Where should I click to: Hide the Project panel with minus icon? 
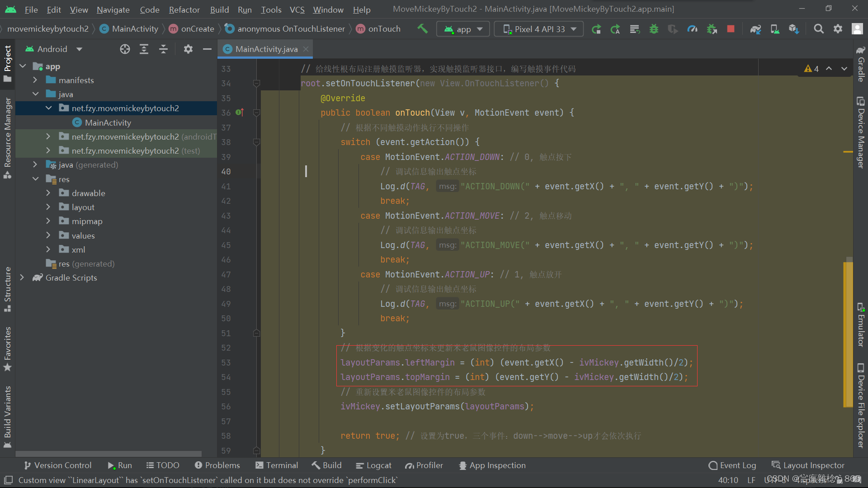pos(207,49)
